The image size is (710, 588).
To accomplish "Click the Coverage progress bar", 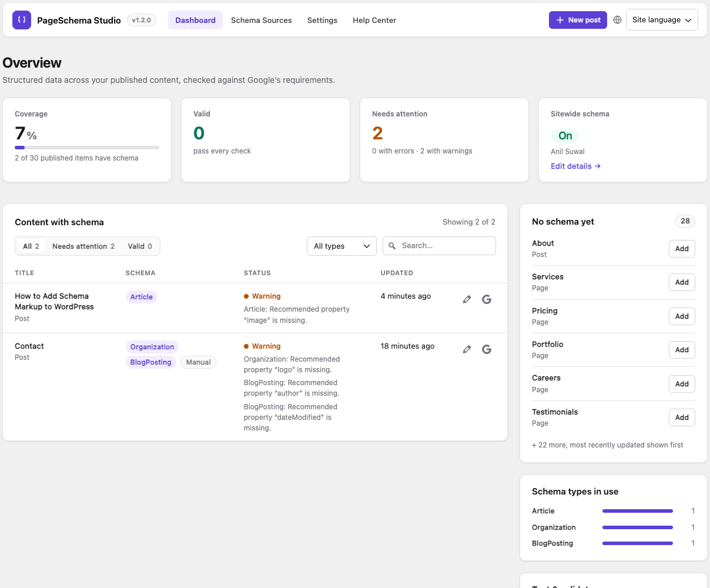I will pos(87,148).
